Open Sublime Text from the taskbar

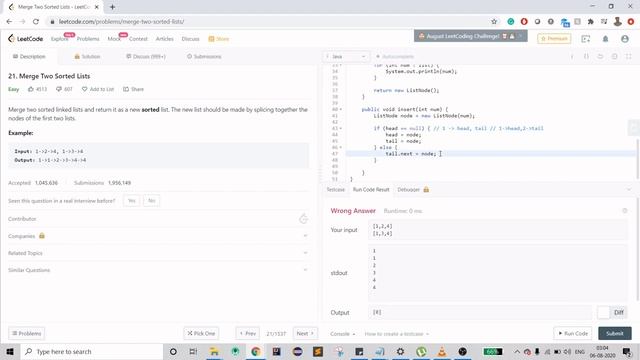coord(318,351)
